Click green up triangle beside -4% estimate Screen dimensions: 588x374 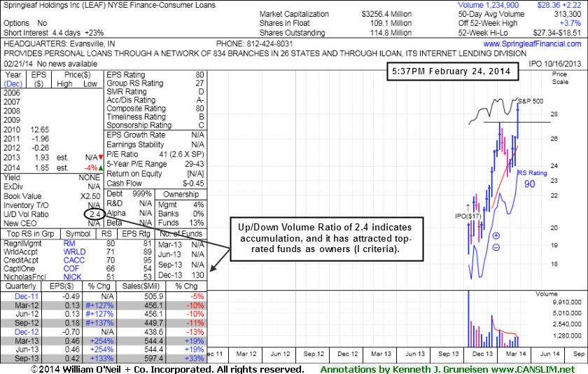click(x=101, y=167)
